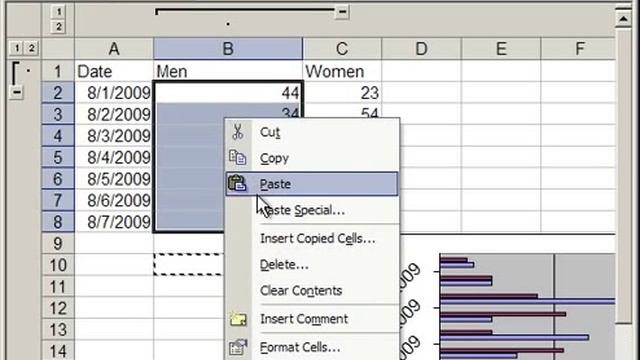Click the Copy icon in context menu
The height and width of the screenshot is (360, 640).
click(238, 158)
